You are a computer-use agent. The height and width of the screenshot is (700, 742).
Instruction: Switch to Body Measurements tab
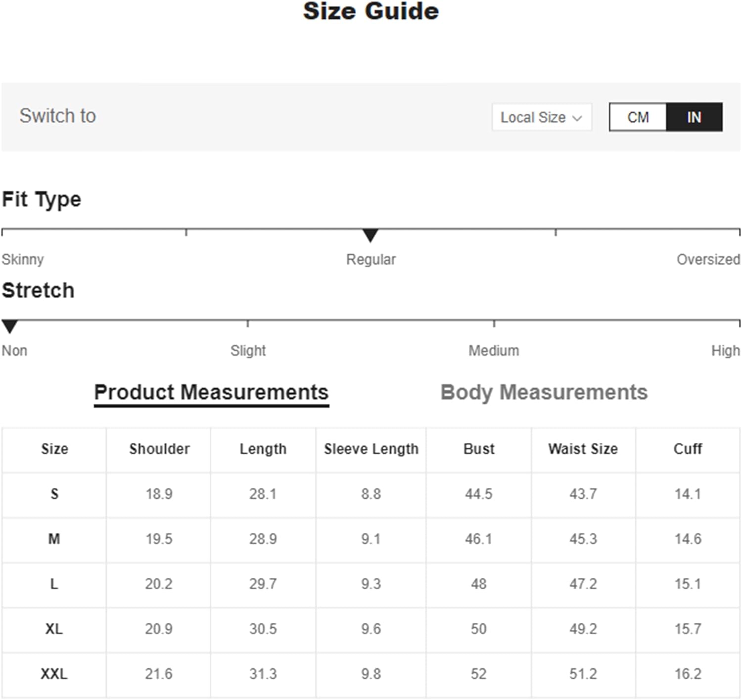coord(544,392)
